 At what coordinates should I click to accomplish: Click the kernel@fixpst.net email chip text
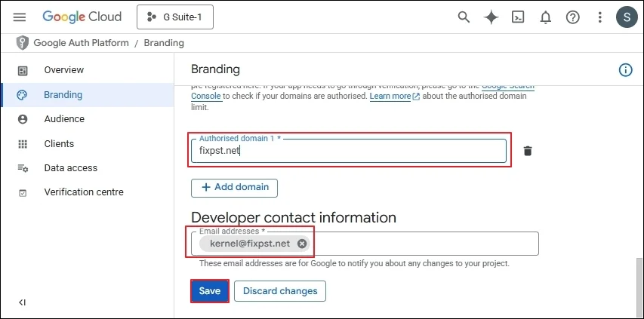(250, 244)
